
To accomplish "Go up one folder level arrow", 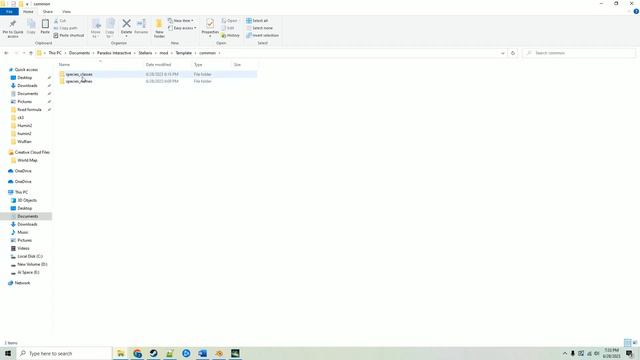I will tap(31, 53).
